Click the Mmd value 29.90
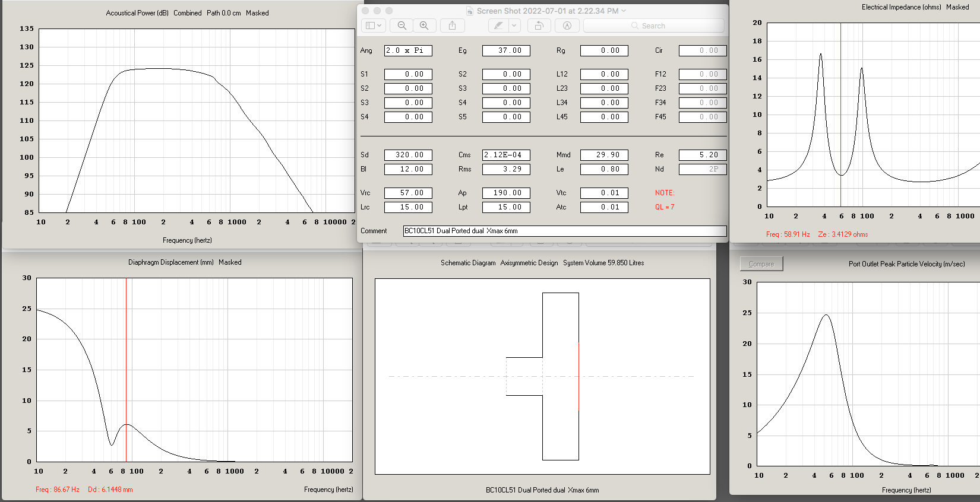This screenshot has width=980, height=502. (604, 155)
